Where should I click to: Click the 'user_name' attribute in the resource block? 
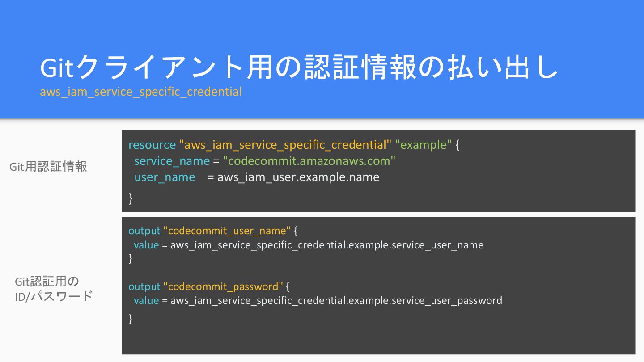pos(165,177)
